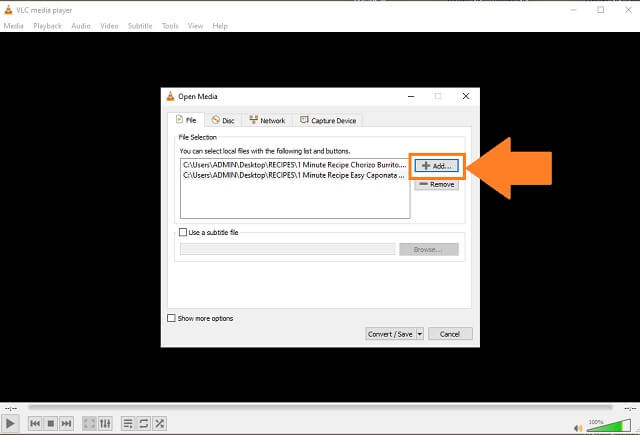Open the Video menu

pyautogui.click(x=109, y=26)
